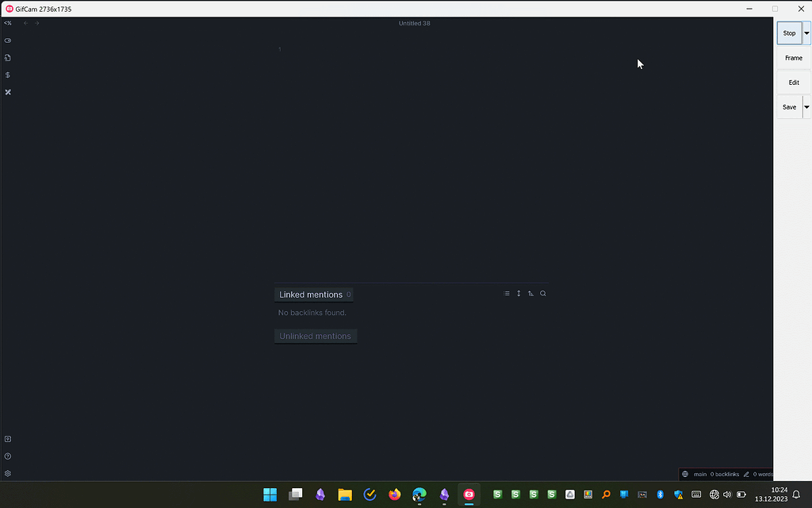This screenshot has height=508, width=812.
Task: Toggle show more context in backlinks
Action: coord(519,294)
